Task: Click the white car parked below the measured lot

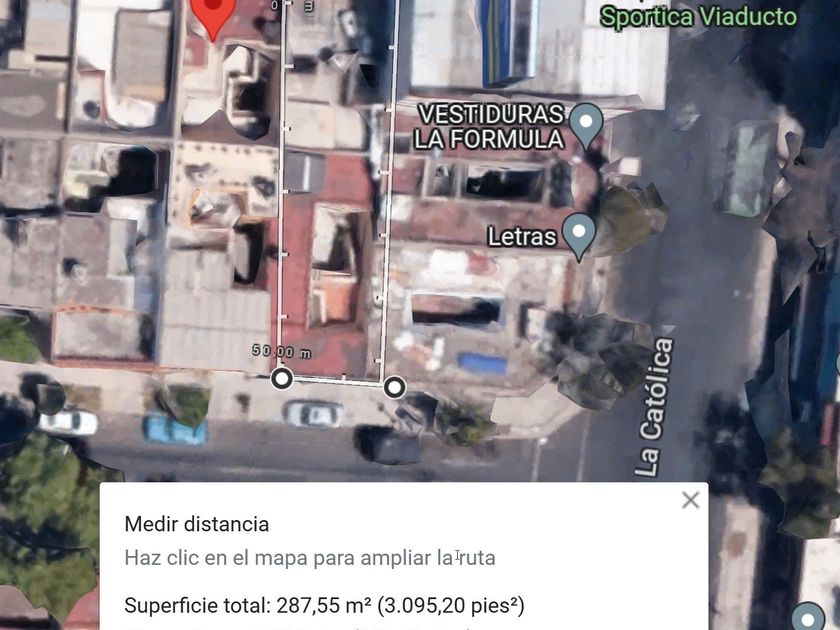Action: [x=314, y=414]
